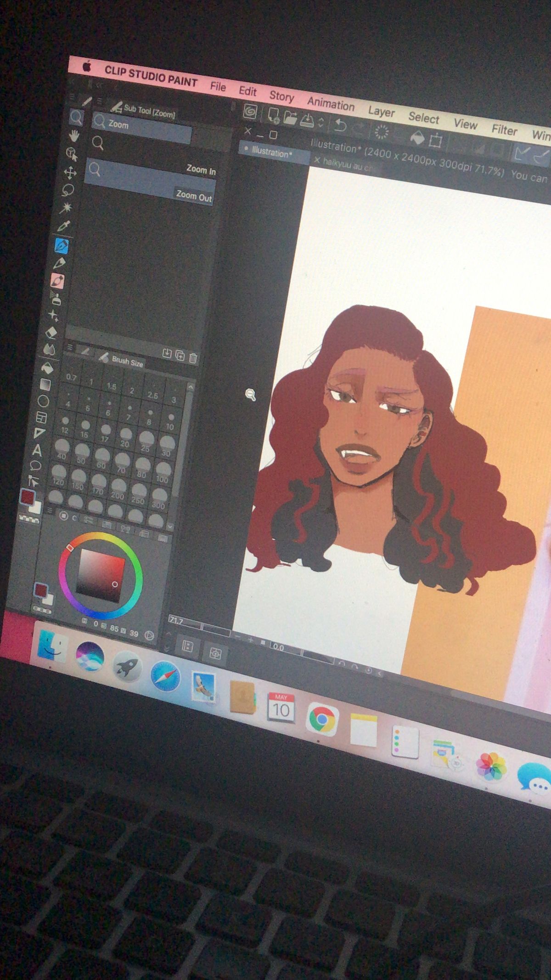The width and height of the screenshot is (551, 980).
Task: Select the Figure circle tool
Action: click(44, 401)
